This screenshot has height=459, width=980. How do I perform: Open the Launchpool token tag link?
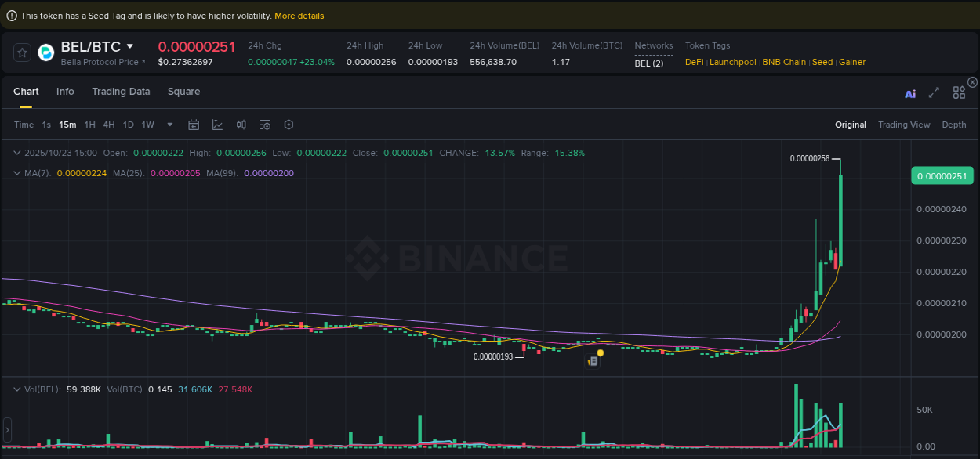point(733,62)
